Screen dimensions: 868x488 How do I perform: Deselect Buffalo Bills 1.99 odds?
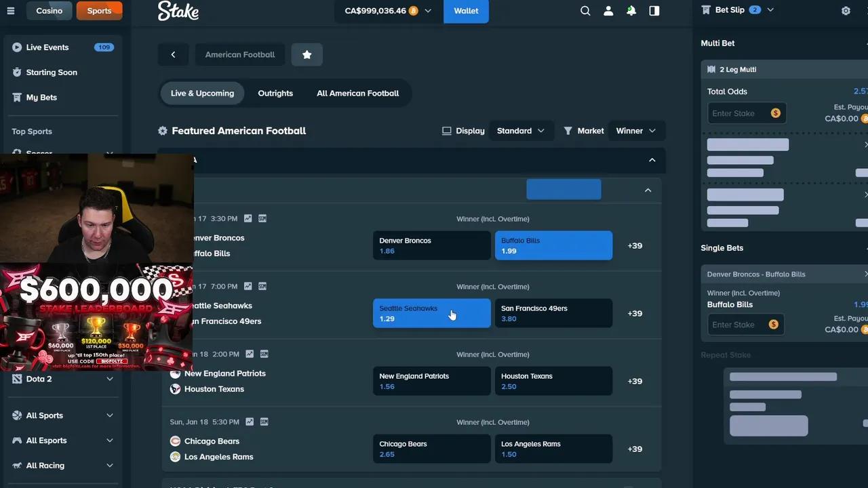pyautogui.click(x=553, y=245)
